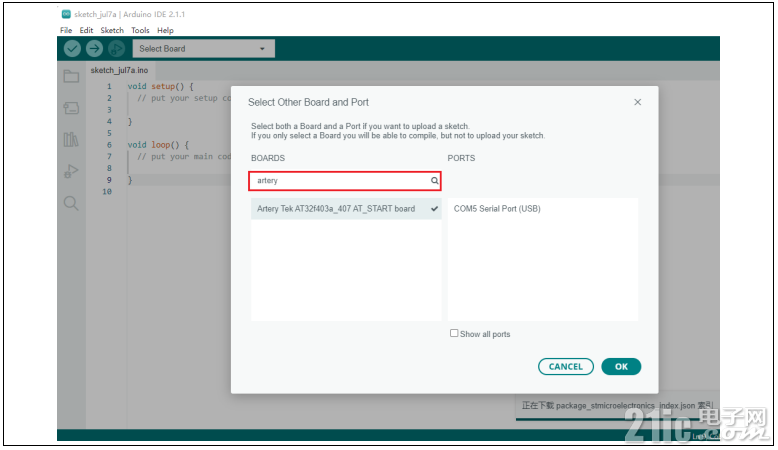This screenshot has height=450, width=778.
Task: Click the search magnifier in boards field
Action: coord(434,181)
